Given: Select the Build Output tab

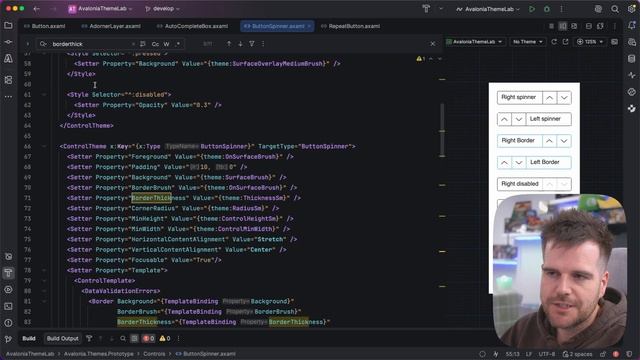Looking at the screenshot, I should (62, 338).
